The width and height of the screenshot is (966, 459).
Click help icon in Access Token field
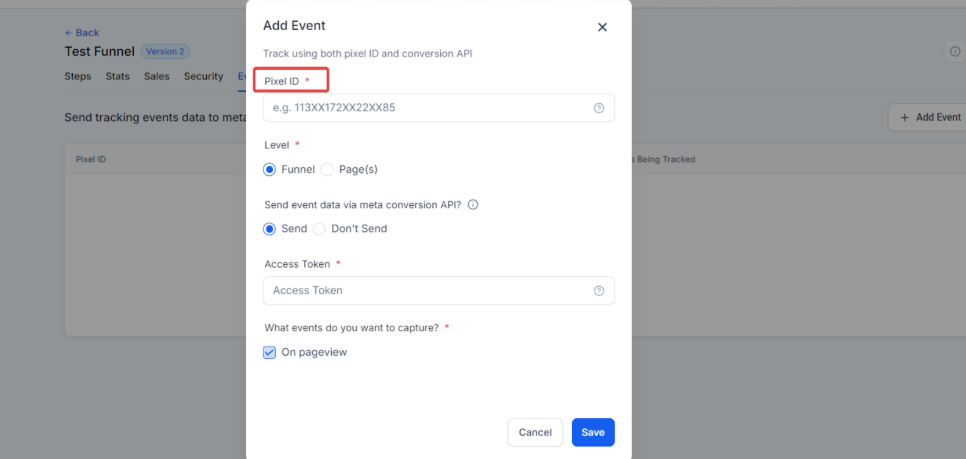click(599, 291)
